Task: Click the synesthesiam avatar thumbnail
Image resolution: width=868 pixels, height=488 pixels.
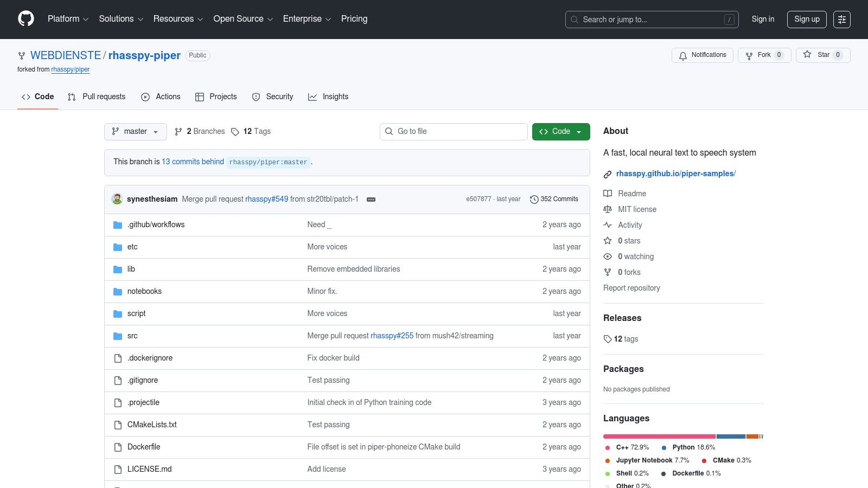Action: 117,199
